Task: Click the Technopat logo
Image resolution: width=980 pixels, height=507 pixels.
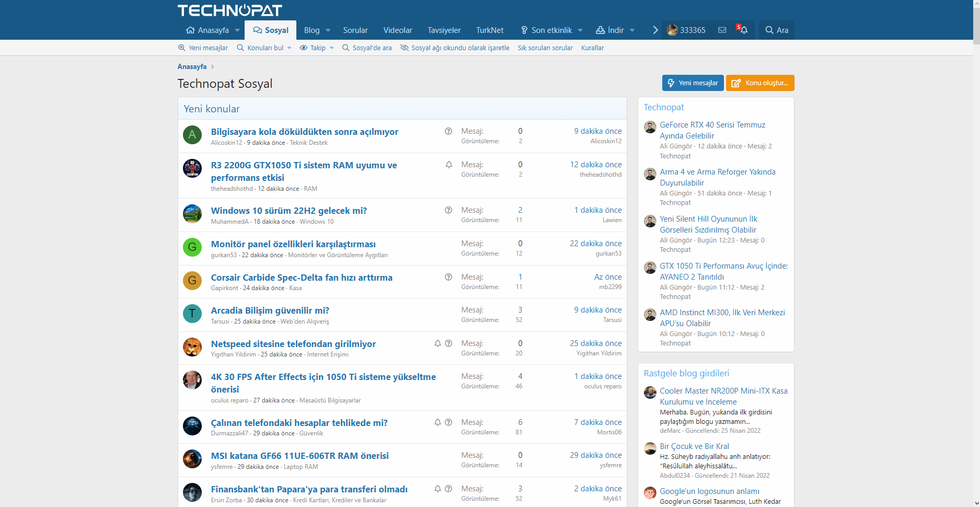Action: pyautogui.click(x=230, y=10)
